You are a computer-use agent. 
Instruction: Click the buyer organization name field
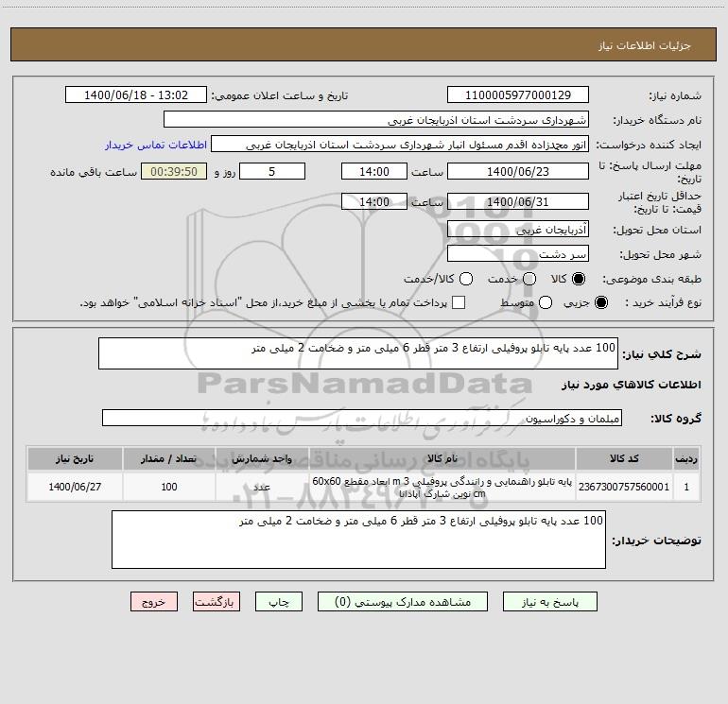pyautogui.click(x=376, y=119)
